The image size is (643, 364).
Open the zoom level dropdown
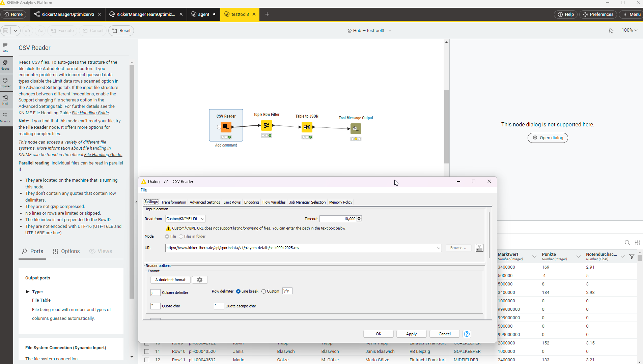pos(630,30)
